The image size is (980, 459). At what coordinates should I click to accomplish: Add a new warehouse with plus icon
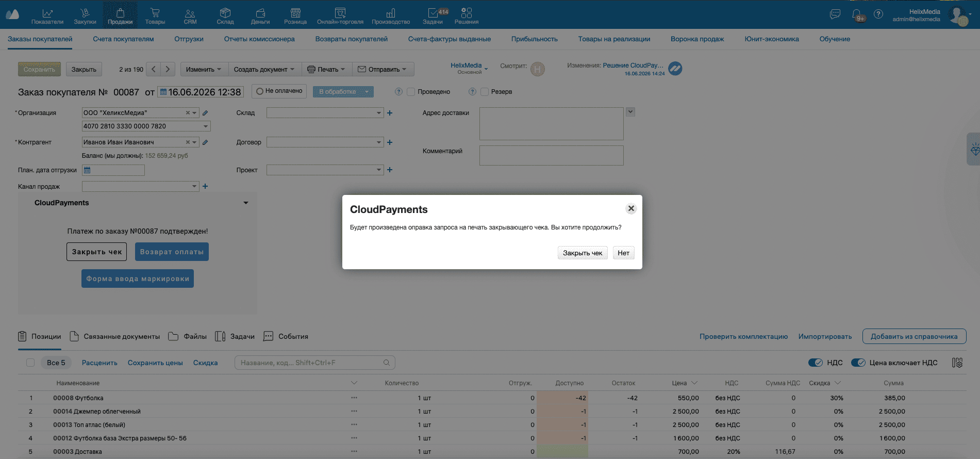coord(390,113)
